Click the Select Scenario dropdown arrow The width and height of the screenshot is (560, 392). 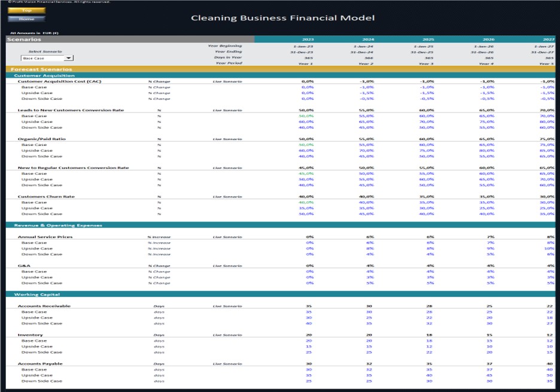[68, 57]
